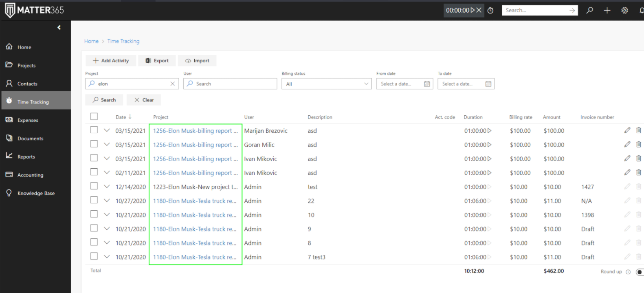Click the Clear filter button
The height and width of the screenshot is (293, 644).
pyautogui.click(x=144, y=100)
